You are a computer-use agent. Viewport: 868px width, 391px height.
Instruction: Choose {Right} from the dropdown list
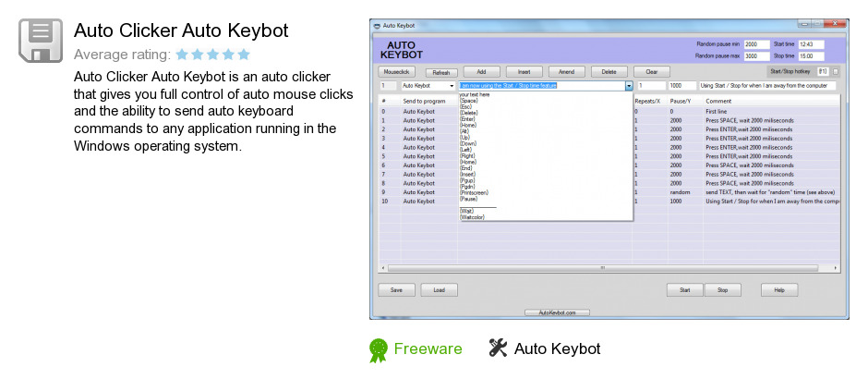pyautogui.click(x=467, y=155)
